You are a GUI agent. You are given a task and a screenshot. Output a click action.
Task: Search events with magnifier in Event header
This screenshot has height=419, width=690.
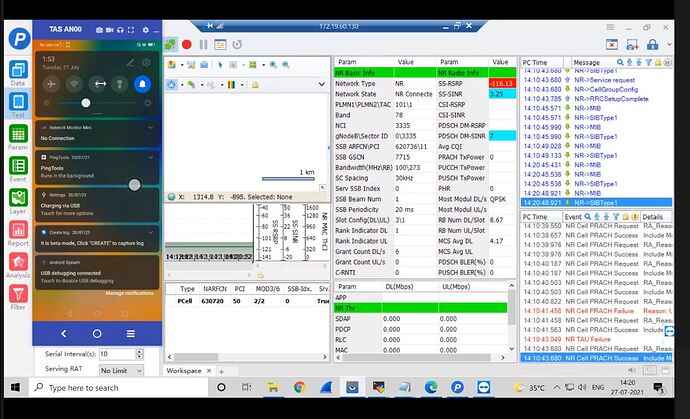pyautogui.click(x=587, y=217)
